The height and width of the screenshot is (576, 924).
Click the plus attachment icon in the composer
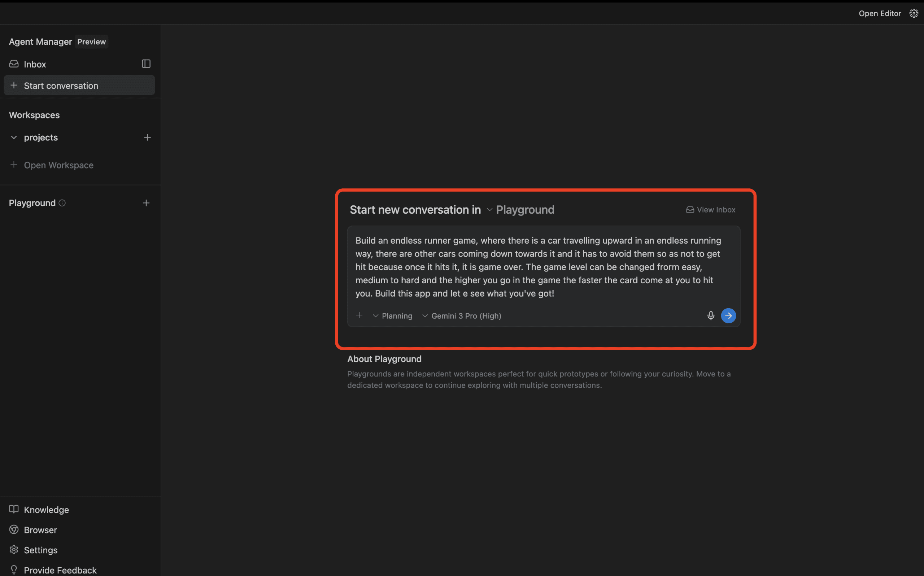coord(359,315)
